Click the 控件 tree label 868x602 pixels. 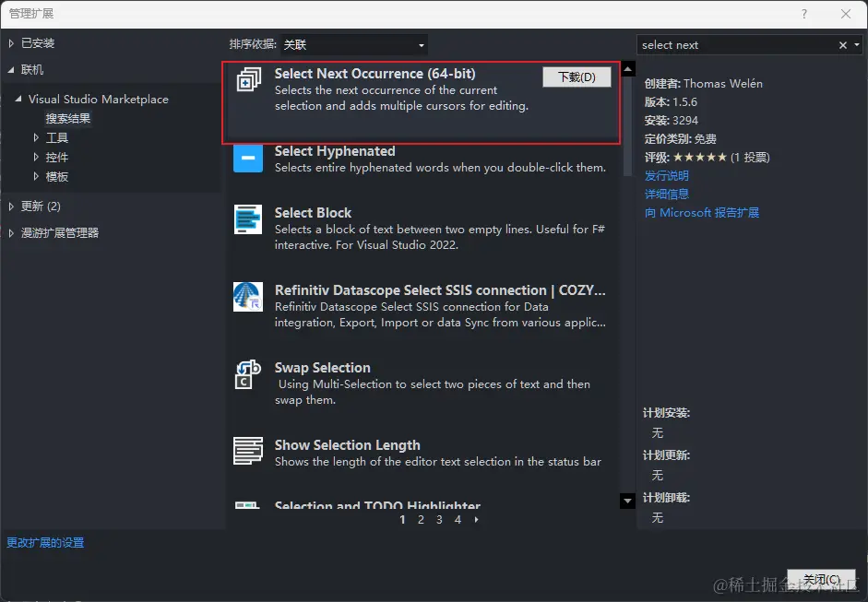click(56, 157)
